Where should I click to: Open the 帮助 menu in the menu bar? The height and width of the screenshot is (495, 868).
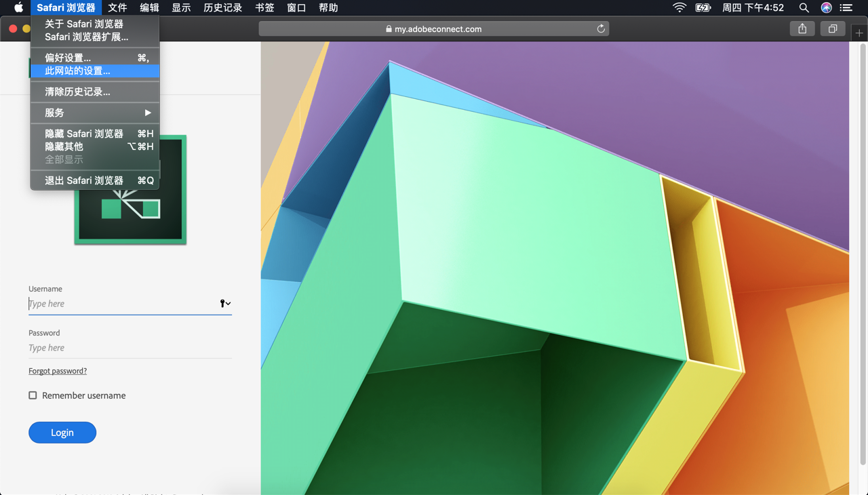pos(328,7)
